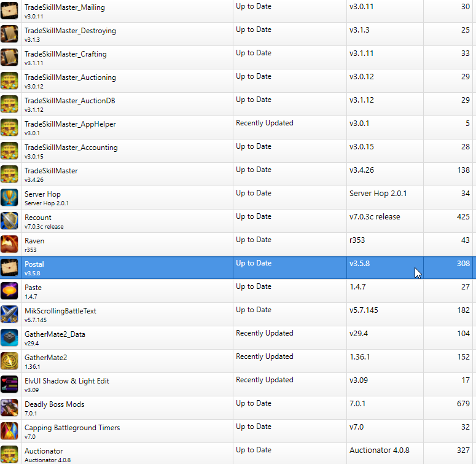Viewport: 476px width, 464px height.
Task: Click the 308 count in Postal row
Action: pyautogui.click(x=463, y=264)
